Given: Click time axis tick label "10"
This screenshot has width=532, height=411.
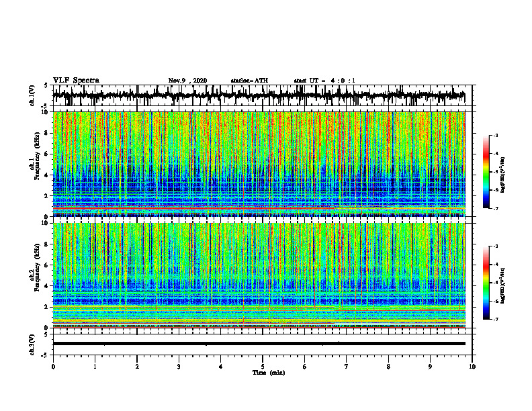Looking at the screenshot, I should 472,367.
